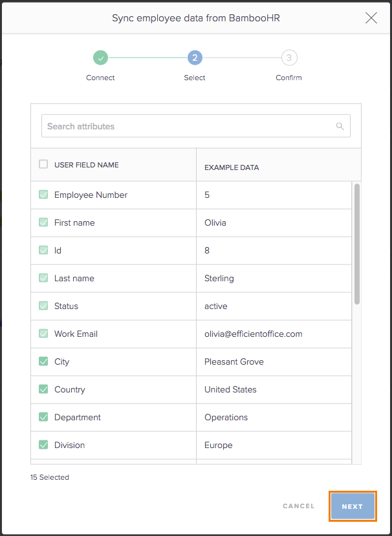Viewport: 392px width, 536px height.
Task: Click the Connect step label
Action: click(100, 78)
